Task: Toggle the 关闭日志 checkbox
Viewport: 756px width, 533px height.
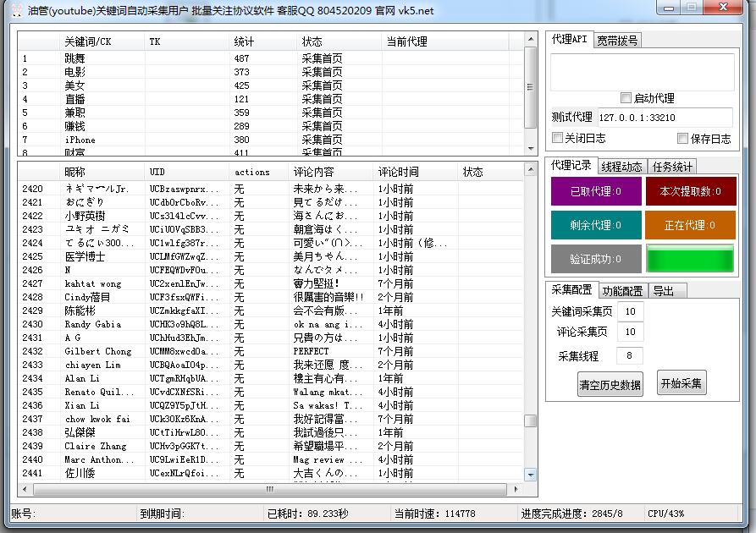Action: 558,138
